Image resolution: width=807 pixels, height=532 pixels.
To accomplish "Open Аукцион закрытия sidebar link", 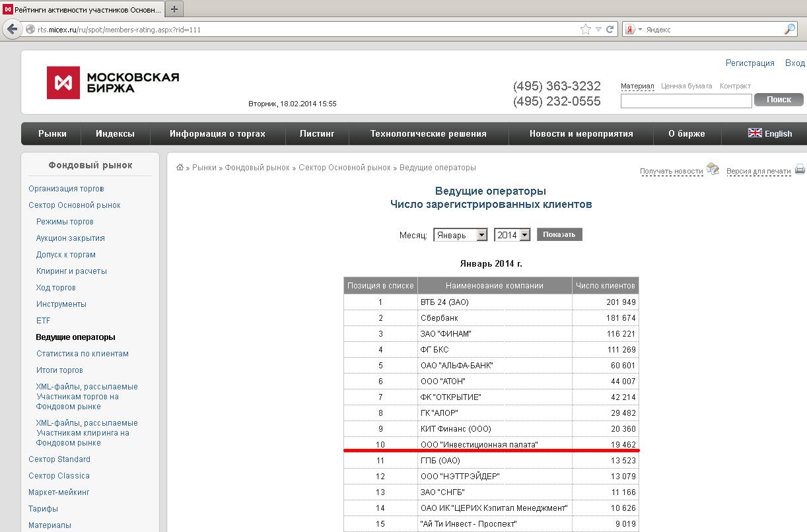I will tap(71, 238).
